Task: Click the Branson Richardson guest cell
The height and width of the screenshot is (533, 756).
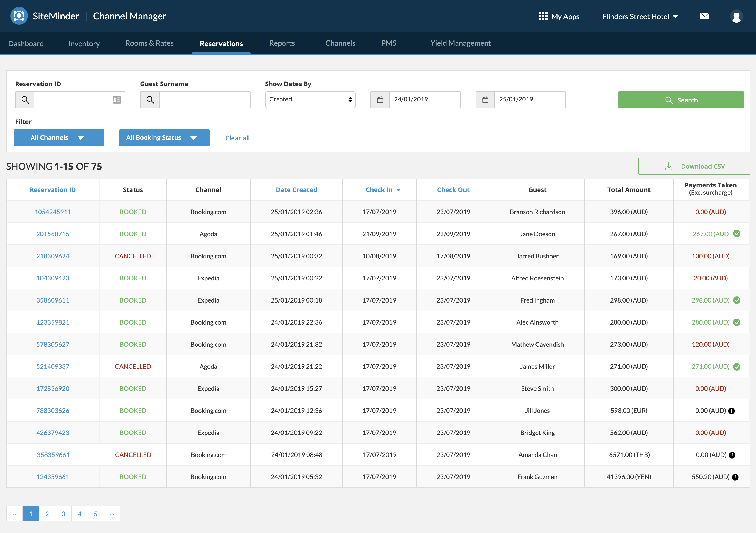Action: (537, 212)
